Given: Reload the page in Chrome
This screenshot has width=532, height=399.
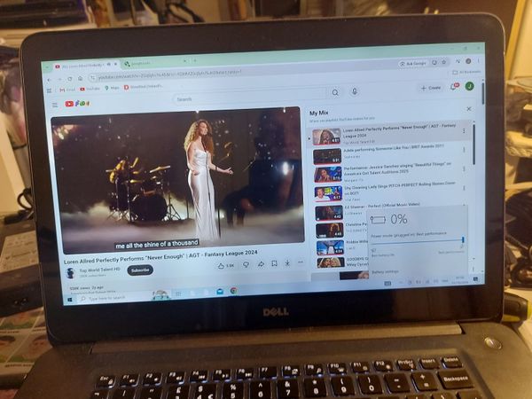Looking at the screenshot, I should coord(69,79).
